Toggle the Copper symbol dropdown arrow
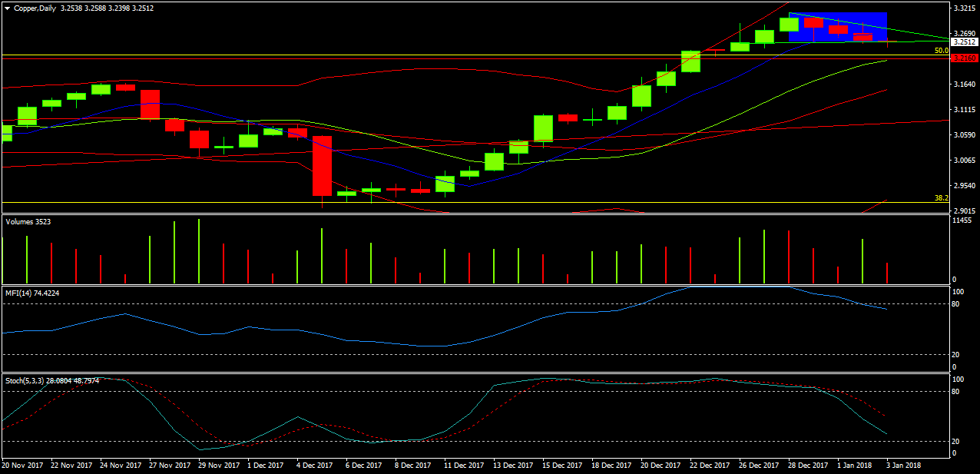The height and width of the screenshot is (474, 980). 8,8
